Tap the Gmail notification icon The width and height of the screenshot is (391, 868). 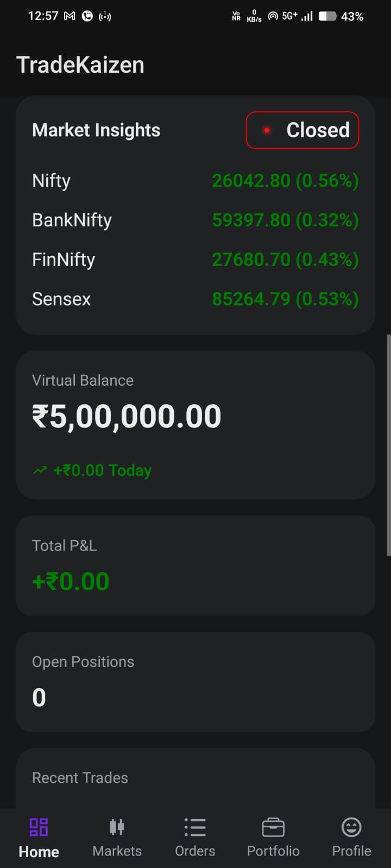tap(70, 16)
